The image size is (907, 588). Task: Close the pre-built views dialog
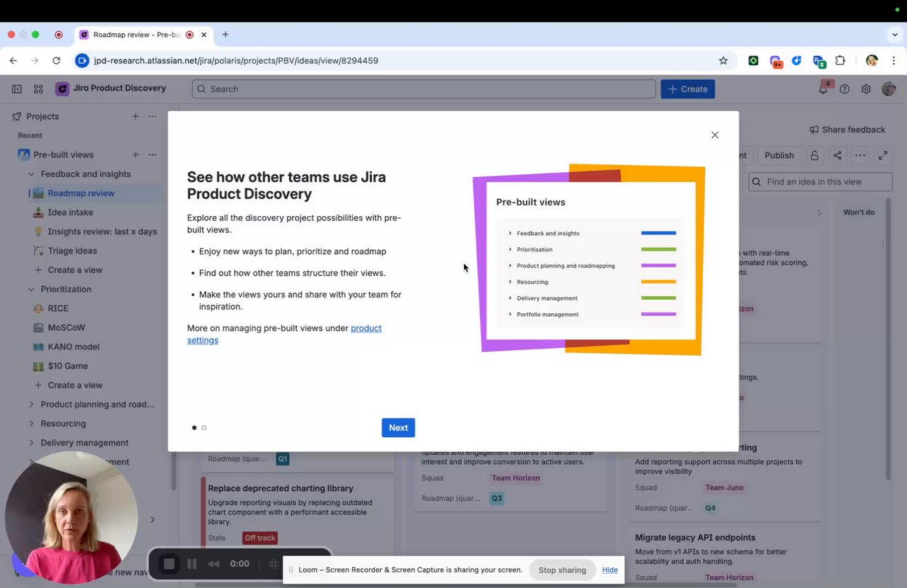[715, 135]
